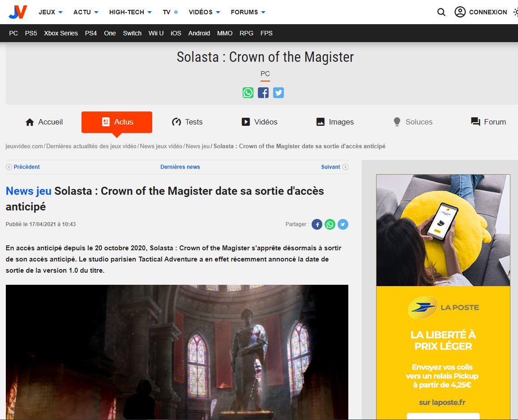The height and width of the screenshot is (420, 518).
Task: Select Android platform link
Action: point(199,33)
